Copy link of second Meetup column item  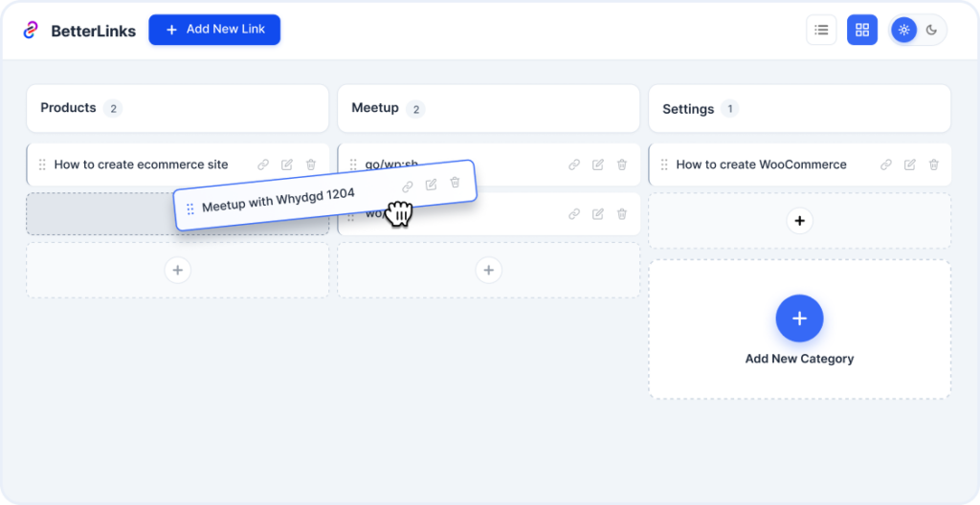pos(574,214)
